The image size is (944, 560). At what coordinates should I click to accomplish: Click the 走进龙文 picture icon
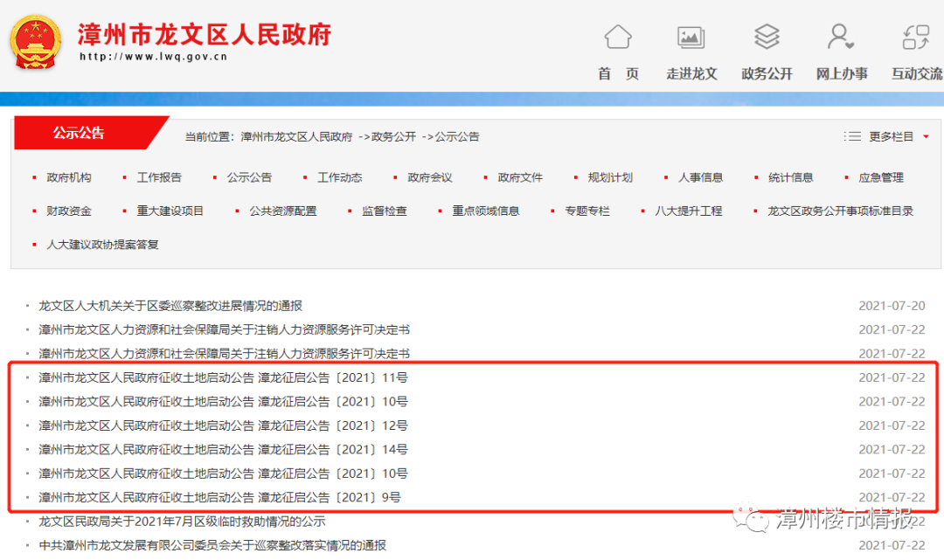[x=691, y=38]
